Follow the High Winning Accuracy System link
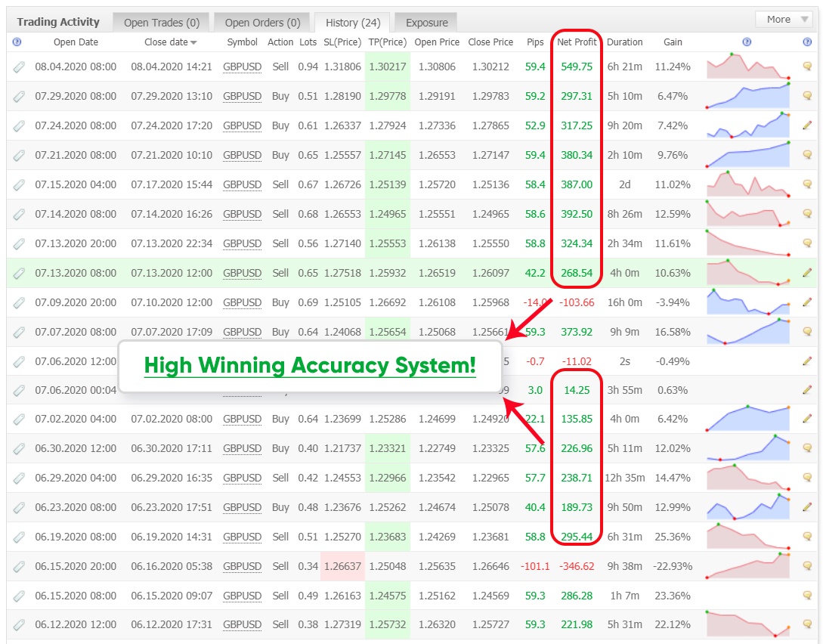The width and height of the screenshot is (823, 644). (x=310, y=366)
